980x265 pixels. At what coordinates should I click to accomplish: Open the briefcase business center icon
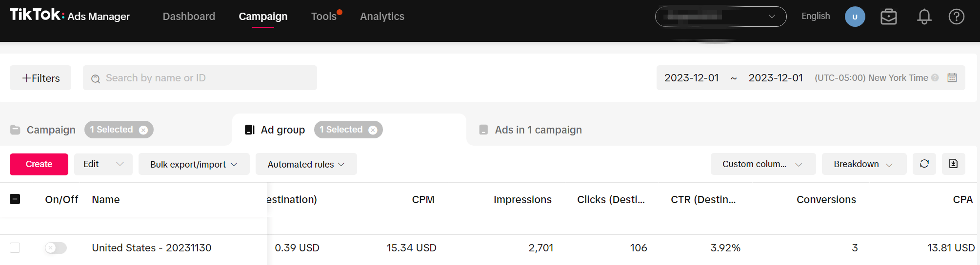click(888, 17)
